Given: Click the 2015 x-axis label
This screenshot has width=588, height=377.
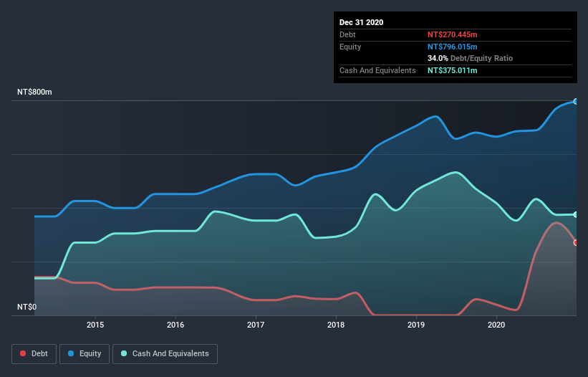Looking at the screenshot, I should (x=95, y=325).
